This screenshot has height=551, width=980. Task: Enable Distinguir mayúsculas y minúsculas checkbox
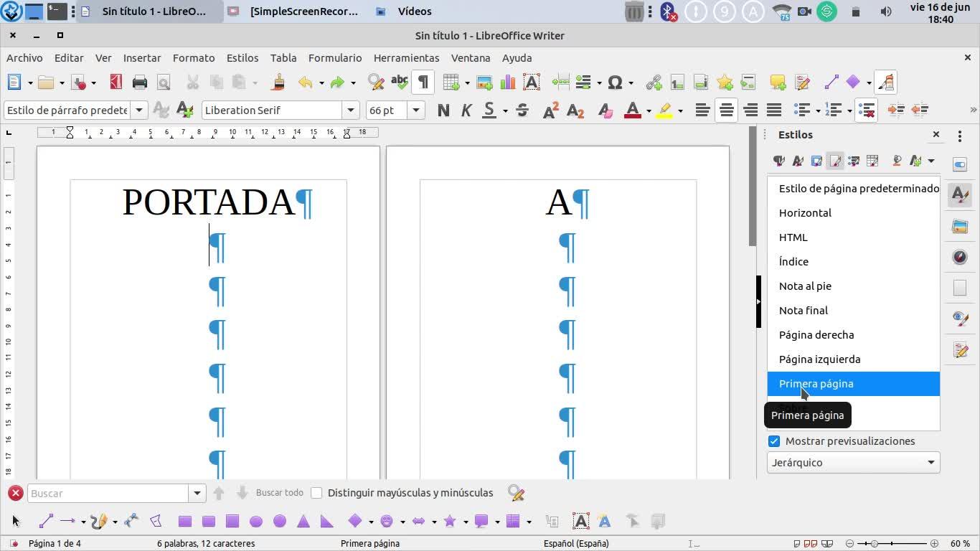(x=316, y=493)
